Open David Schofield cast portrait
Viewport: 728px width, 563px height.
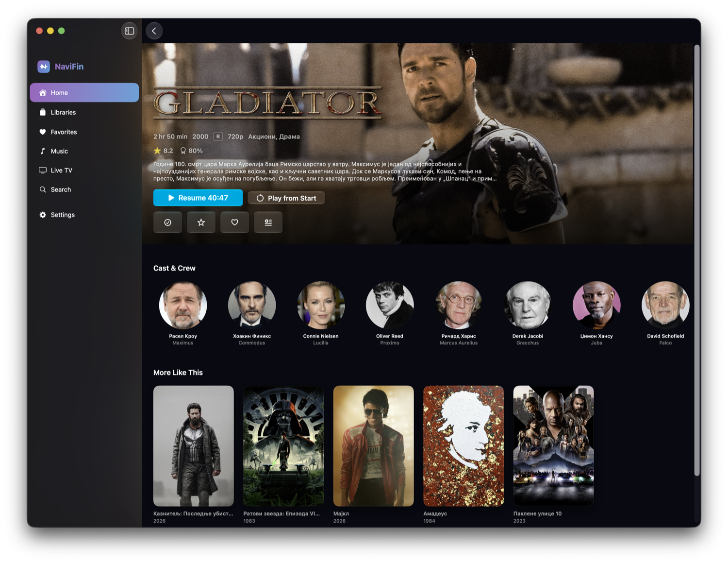[x=665, y=305]
